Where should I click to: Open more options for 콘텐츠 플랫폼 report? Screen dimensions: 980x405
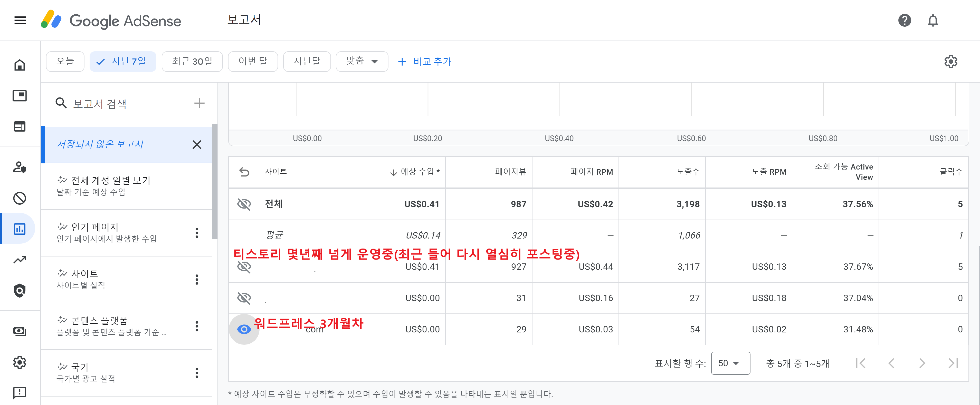tap(197, 326)
